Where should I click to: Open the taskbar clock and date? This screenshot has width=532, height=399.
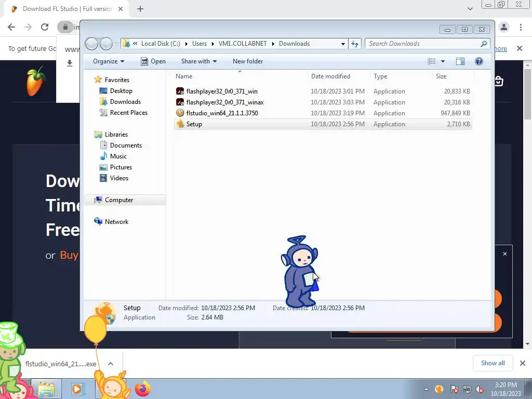506,389
